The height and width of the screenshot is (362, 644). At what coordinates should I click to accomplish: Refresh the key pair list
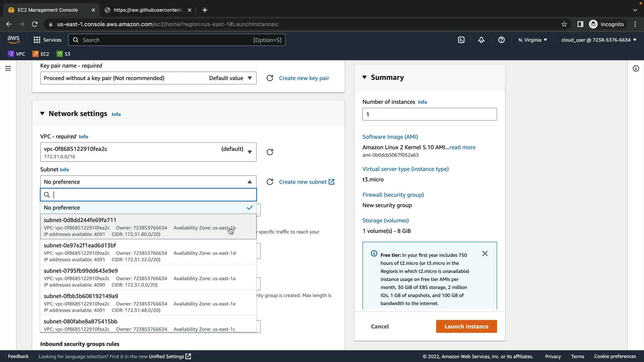(270, 78)
